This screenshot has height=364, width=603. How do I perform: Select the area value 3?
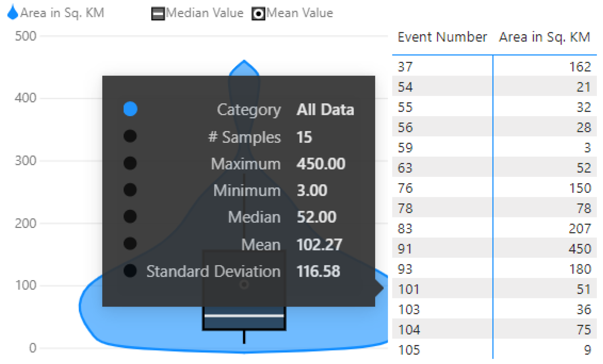587,147
